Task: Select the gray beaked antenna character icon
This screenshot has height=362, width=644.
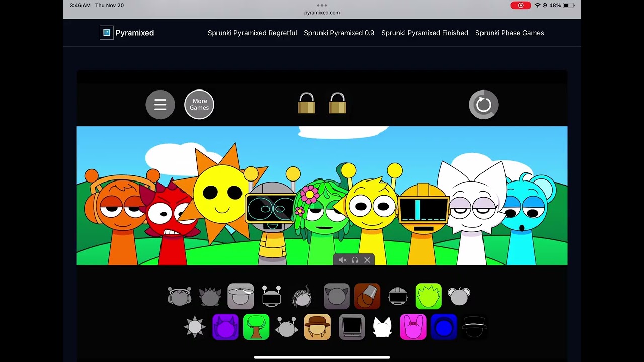Action: (287, 327)
